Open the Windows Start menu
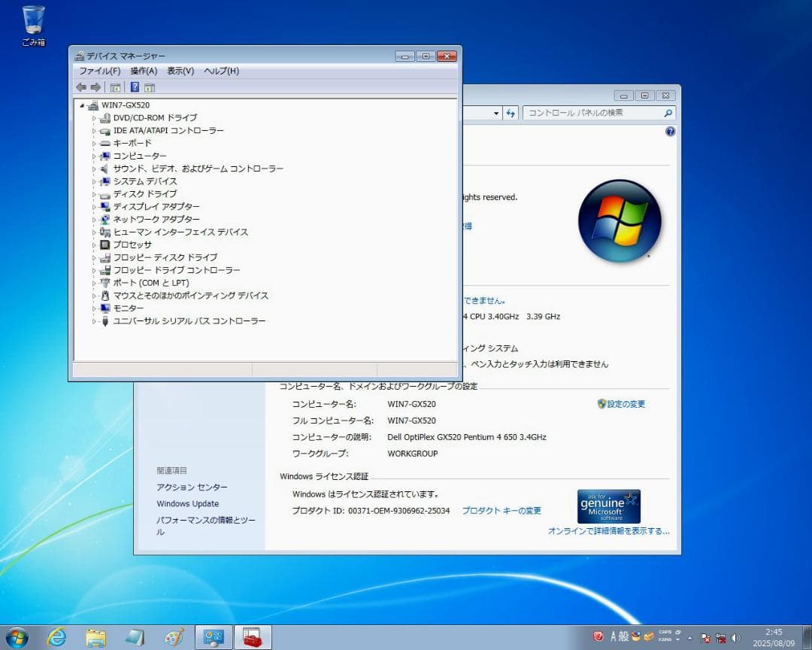 coord(17,637)
